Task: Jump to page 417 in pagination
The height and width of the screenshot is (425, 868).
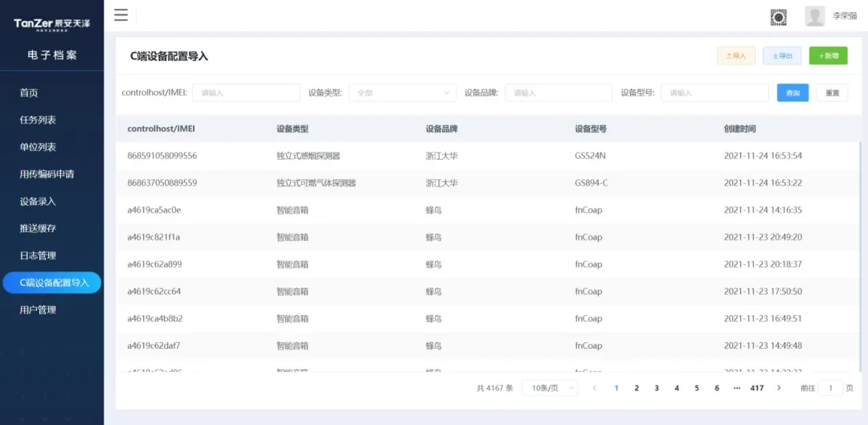Action: [756, 388]
